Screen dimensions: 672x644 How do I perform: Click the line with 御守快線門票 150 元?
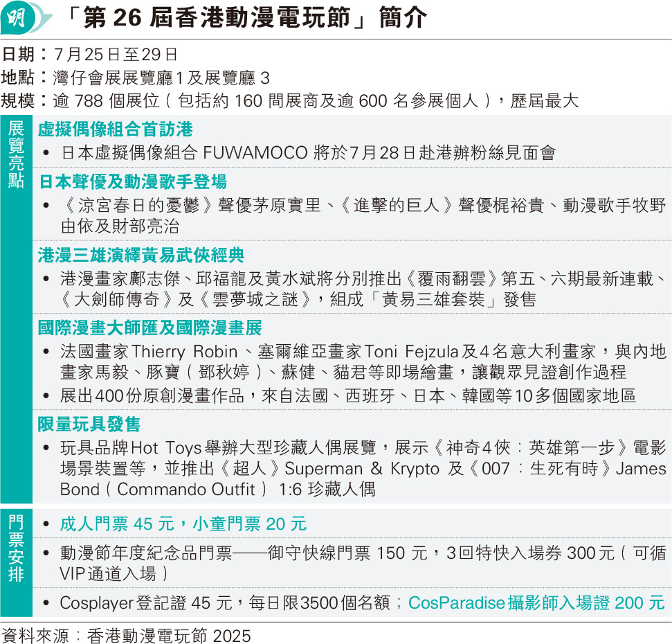363,553
